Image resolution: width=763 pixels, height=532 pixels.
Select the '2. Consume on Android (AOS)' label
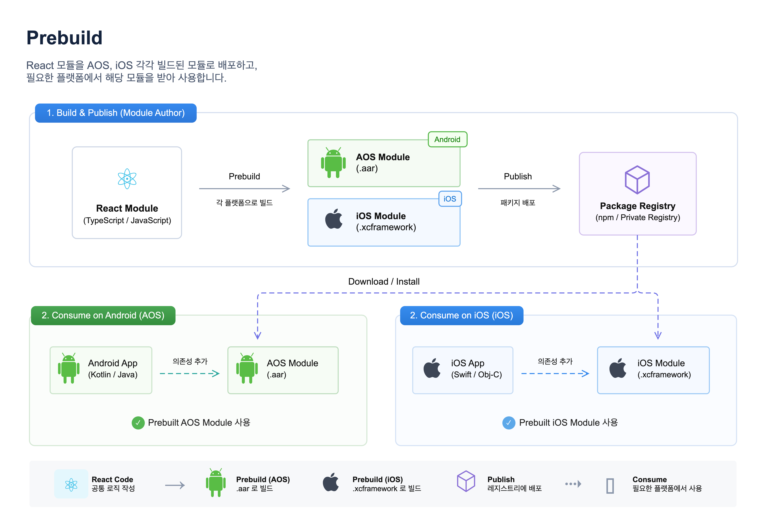pyautogui.click(x=103, y=315)
